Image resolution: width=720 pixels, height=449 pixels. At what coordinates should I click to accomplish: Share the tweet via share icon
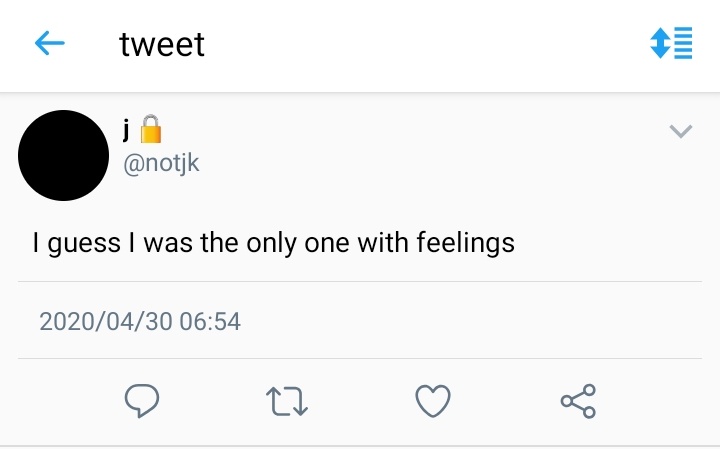pos(578,401)
